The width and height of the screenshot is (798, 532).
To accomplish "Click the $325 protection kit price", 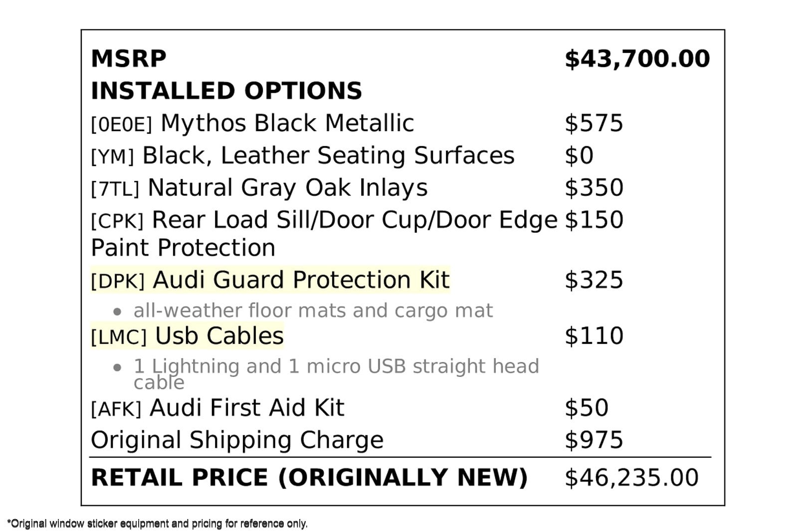I will click(594, 280).
